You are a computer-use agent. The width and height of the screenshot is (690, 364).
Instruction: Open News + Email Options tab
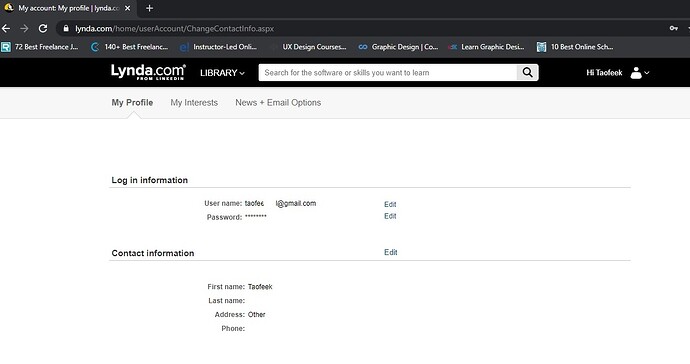click(278, 103)
